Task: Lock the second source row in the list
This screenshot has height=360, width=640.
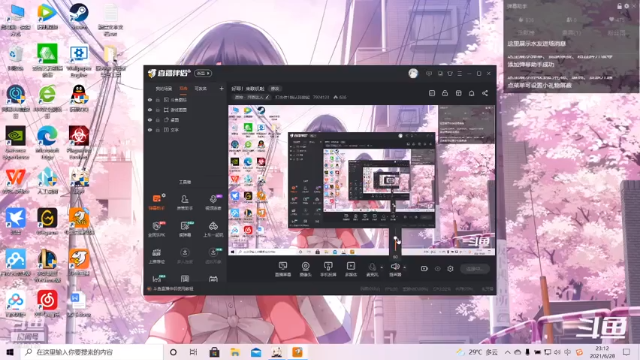Action: [158, 110]
